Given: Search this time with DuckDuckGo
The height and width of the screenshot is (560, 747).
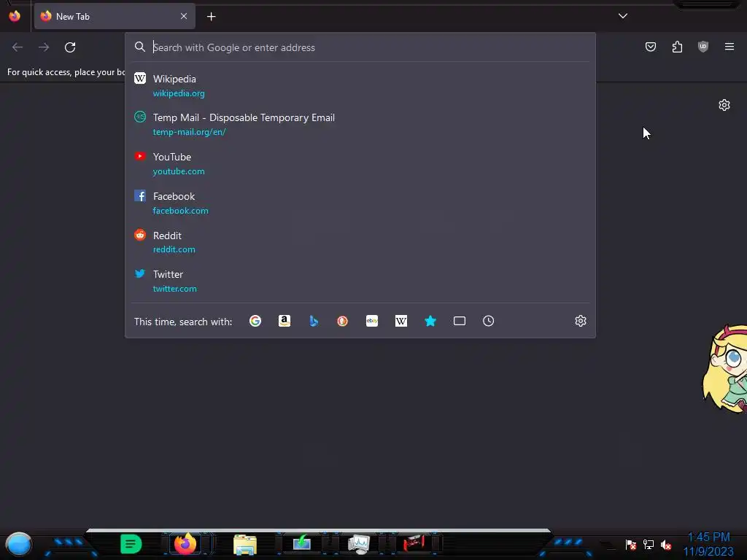Looking at the screenshot, I should [x=343, y=321].
